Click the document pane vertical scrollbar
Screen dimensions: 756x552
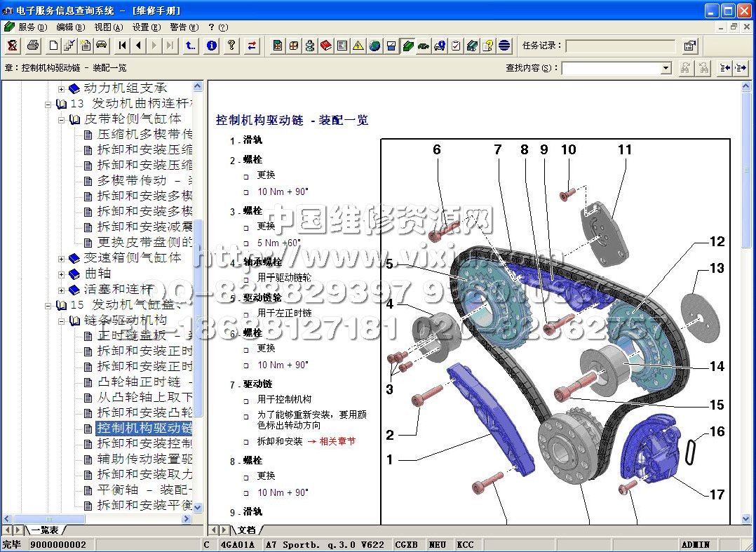746,316
